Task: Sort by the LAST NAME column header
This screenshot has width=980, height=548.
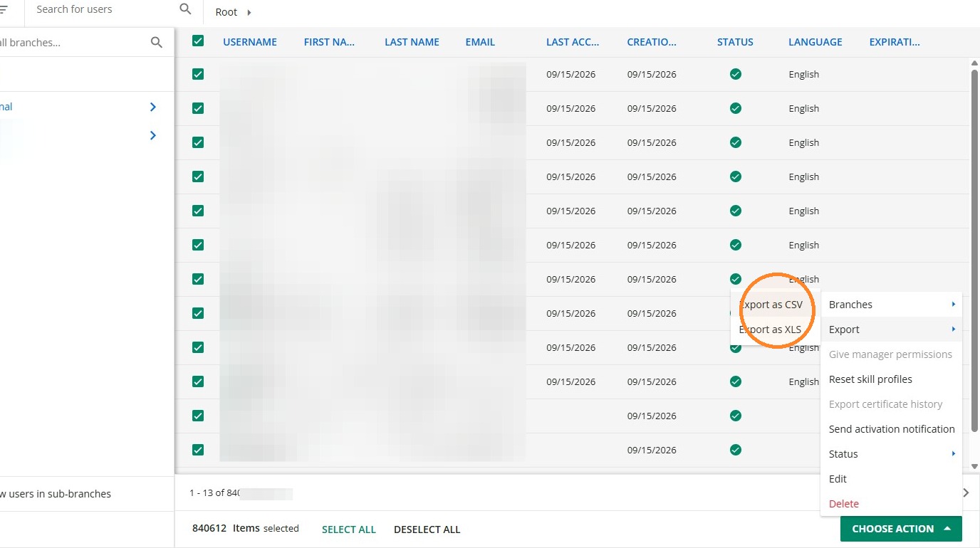Action: [412, 42]
